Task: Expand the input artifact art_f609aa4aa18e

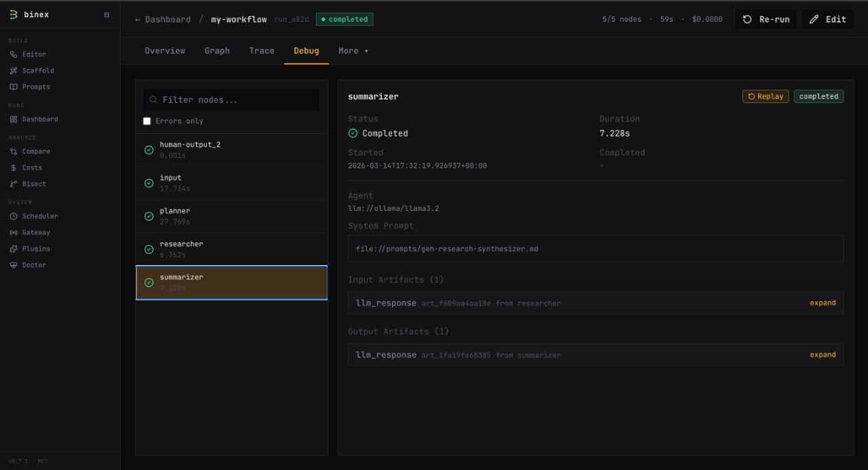Action: point(823,303)
